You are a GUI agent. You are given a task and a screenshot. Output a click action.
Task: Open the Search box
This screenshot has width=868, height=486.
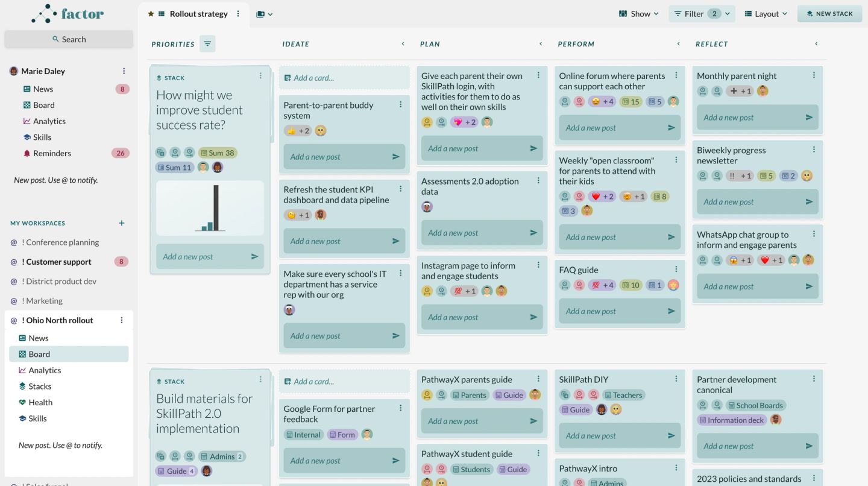[69, 39]
